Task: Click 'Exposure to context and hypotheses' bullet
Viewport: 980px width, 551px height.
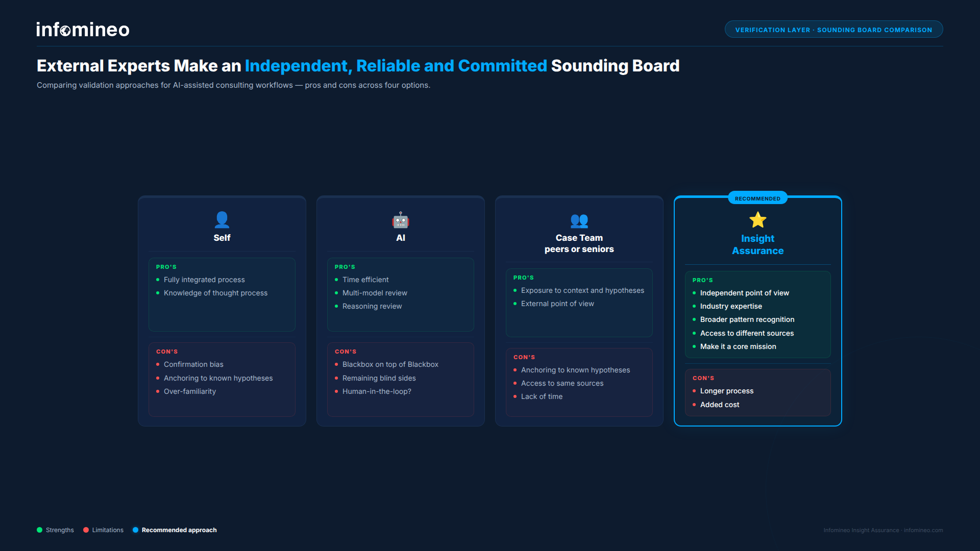Action: pos(582,290)
